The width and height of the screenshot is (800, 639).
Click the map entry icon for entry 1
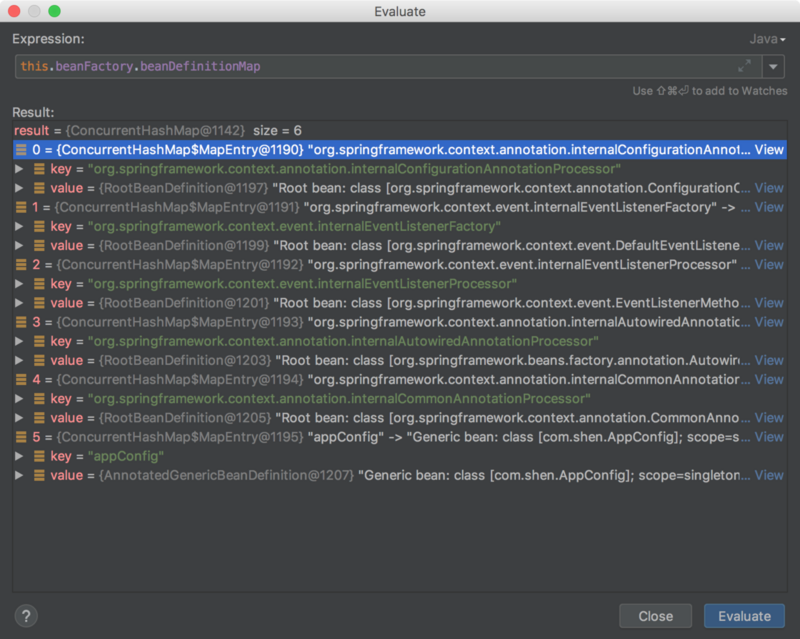click(x=21, y=207)
